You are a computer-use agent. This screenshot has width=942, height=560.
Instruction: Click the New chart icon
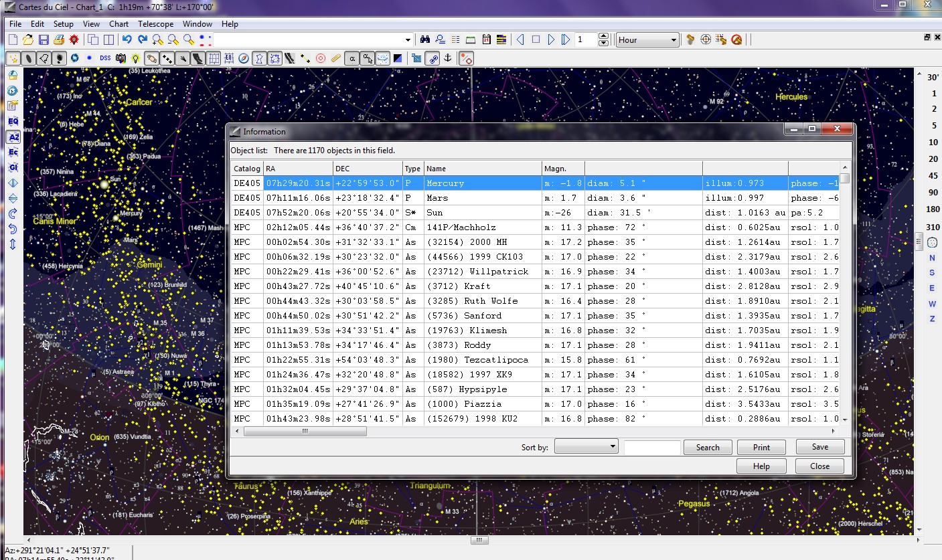(13, 39)
